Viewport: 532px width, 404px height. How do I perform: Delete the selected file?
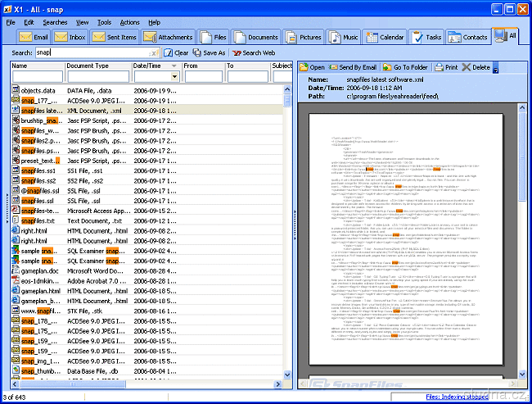[476, 67]
